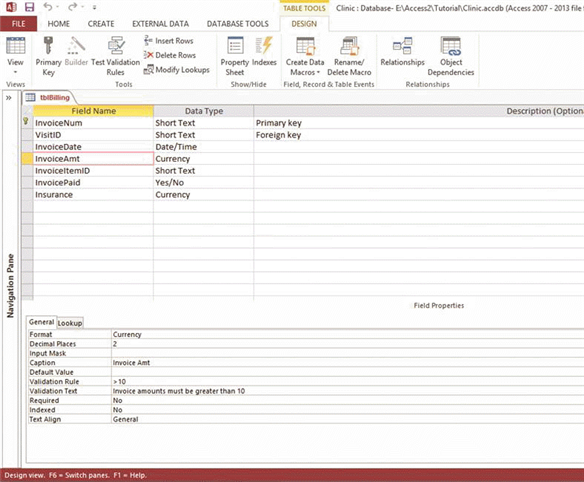
Task: Click the View datasheet icon
Action: [x=16, y=46]
